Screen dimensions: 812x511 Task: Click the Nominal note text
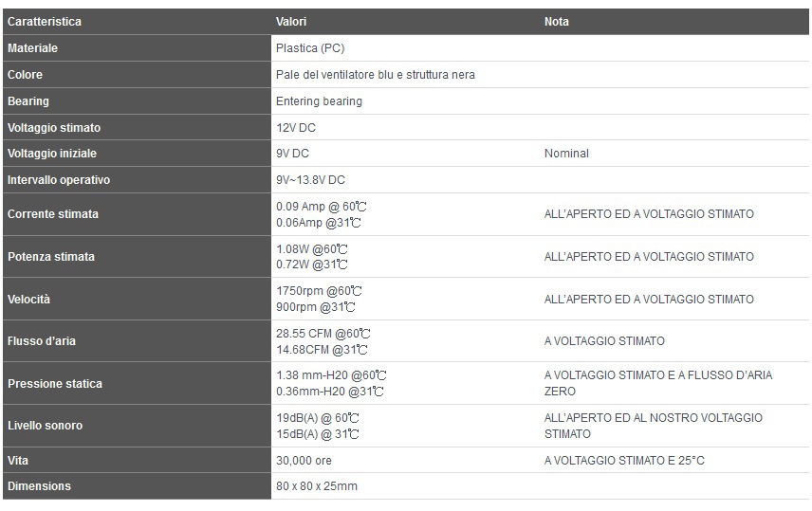(x=566, y=154)
